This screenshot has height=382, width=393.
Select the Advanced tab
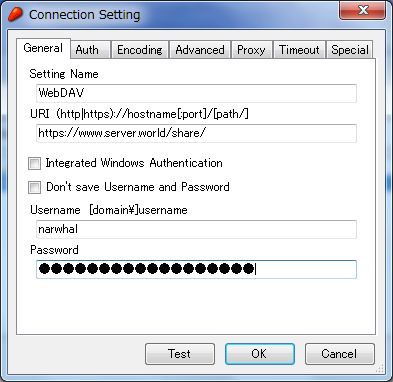(x=200, y=50)
